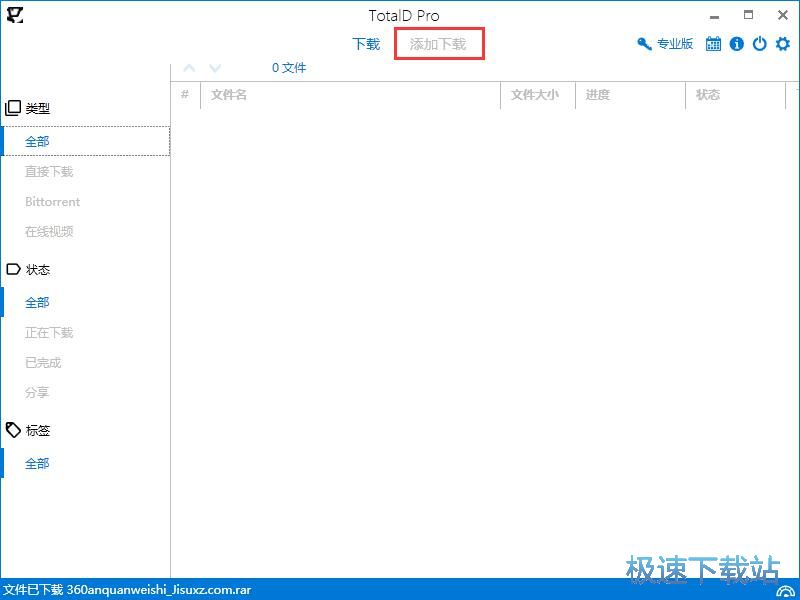
Task: Click the move down arrow
Action: (x=215, y=68)
